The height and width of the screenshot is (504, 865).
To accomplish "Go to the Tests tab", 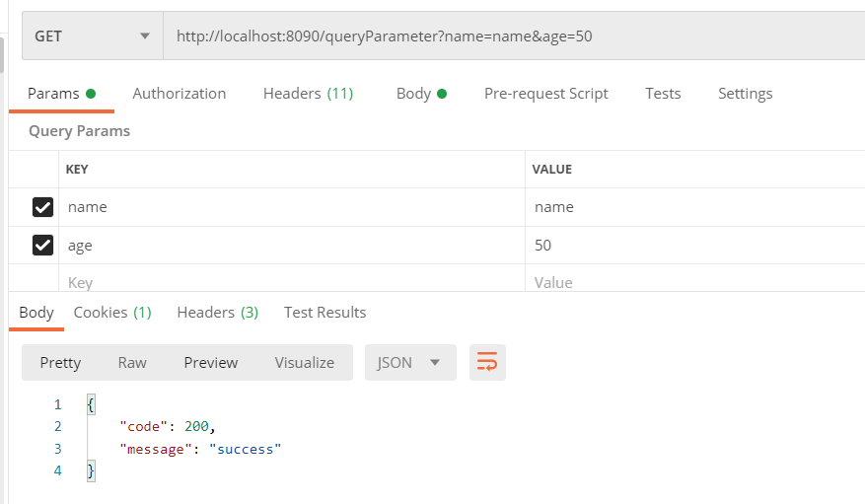I will pyautogui.click(x=663, y=94).
